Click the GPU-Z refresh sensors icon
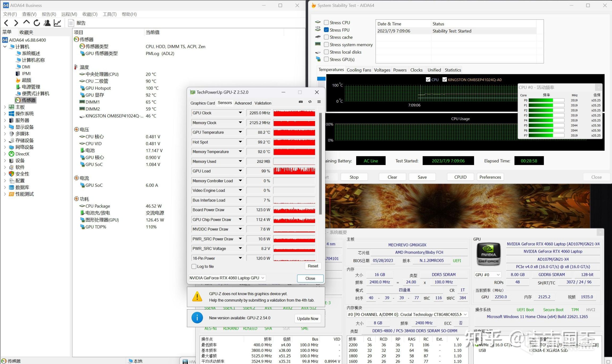Image resolution: width=612 pixels, height=364 pixels. click(310, 102)
